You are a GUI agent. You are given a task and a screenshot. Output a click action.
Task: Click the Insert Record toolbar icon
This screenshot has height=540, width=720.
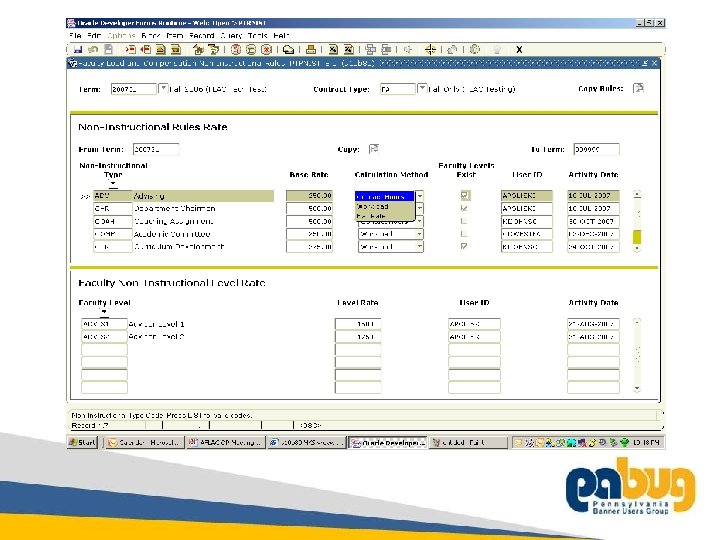(x=130, y=49)
